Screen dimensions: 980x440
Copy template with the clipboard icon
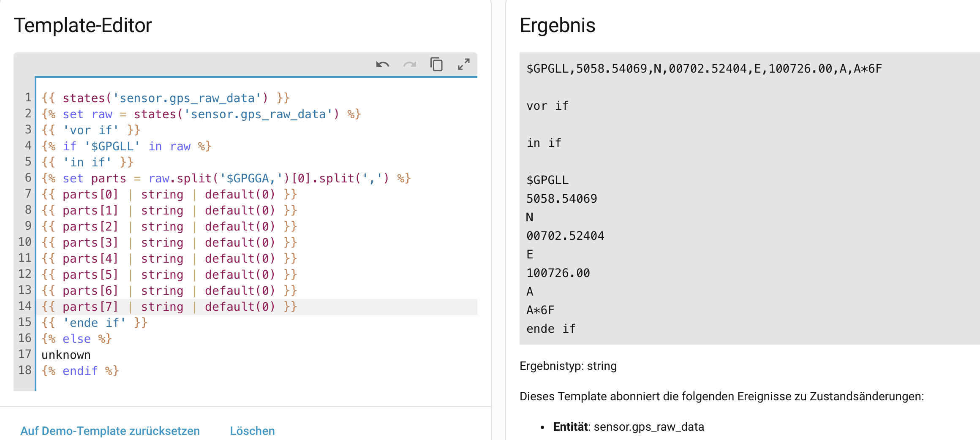tap(436, 65)
